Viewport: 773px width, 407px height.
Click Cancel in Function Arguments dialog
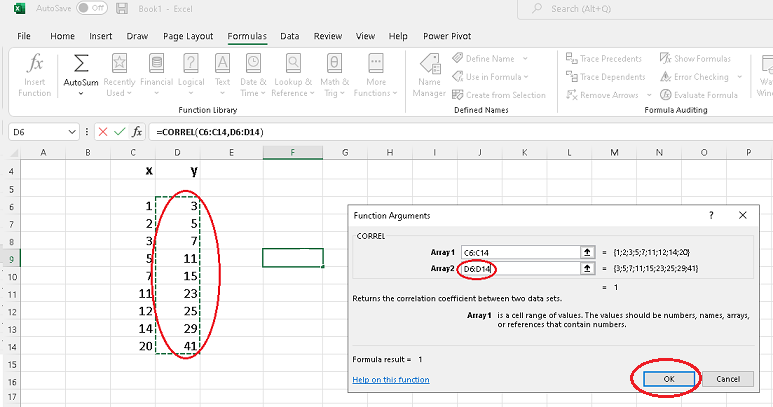(x=727, y=379)
